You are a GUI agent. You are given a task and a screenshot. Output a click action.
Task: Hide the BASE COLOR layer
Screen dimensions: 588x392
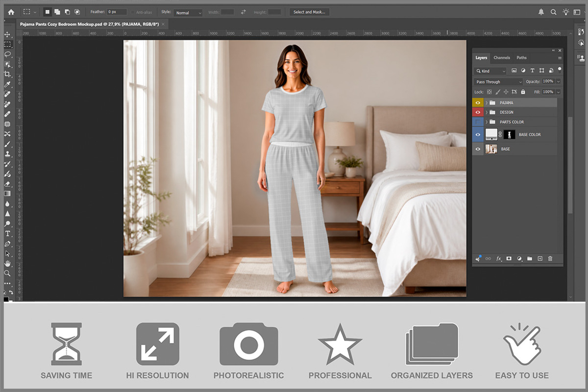(x=478, y=134)
